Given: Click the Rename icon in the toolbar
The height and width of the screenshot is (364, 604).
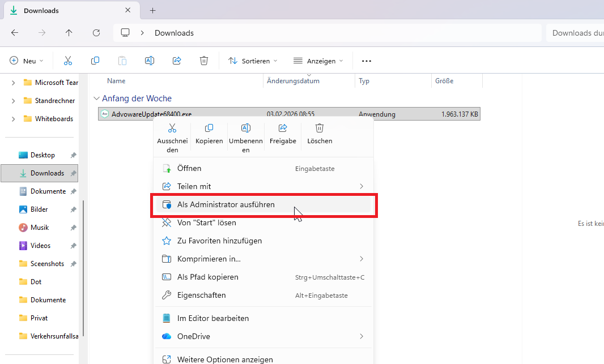Looking at the screenshot, I should coord(150,61).
